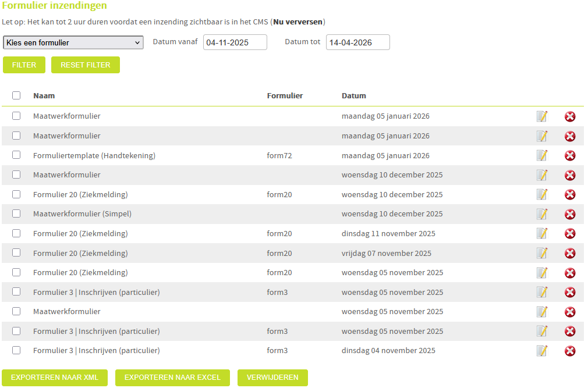Delete plain Maatwerkformulier dated 10 december 2025

(570, 175)
